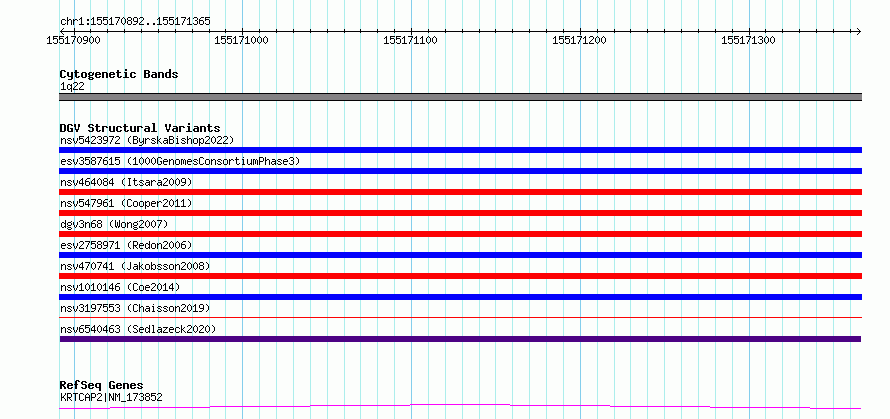Viewport: 890px width, 419px height.
Task: Click the Cytogenetic Bands track title
Action: (119, 74)
